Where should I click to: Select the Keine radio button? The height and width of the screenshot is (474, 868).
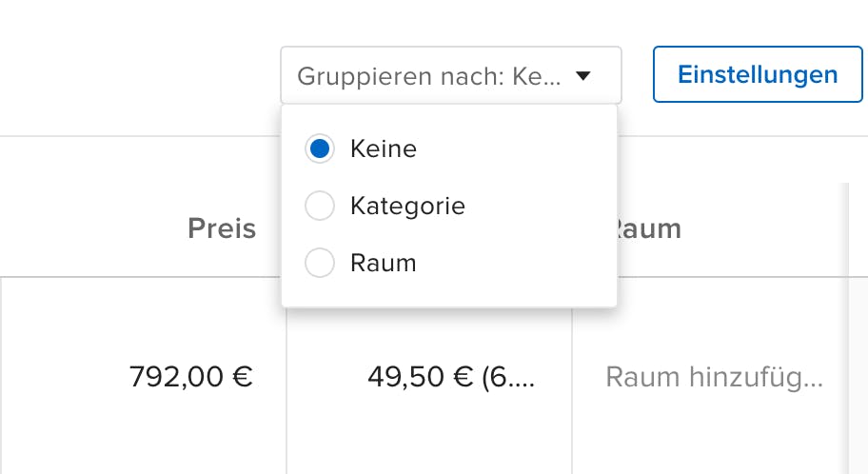pos(320,148)
